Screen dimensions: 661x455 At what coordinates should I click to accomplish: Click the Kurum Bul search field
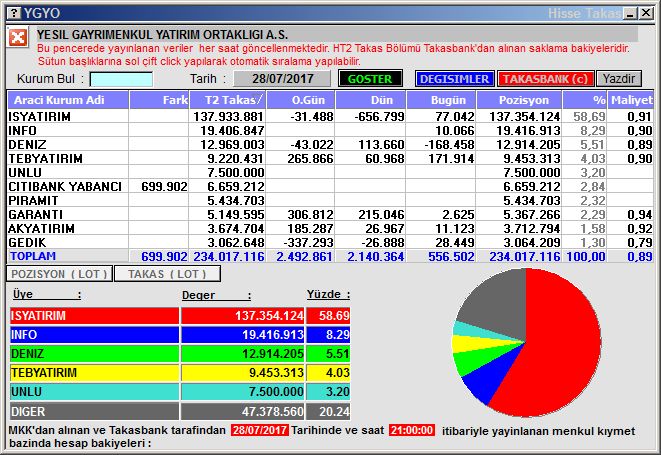click(121, 79)
